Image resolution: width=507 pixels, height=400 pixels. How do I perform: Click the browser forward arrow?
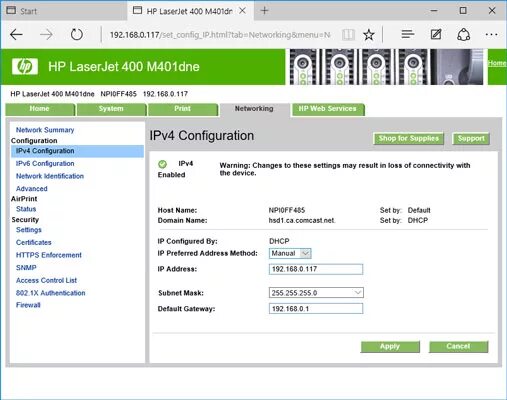[x=46, y=34]
